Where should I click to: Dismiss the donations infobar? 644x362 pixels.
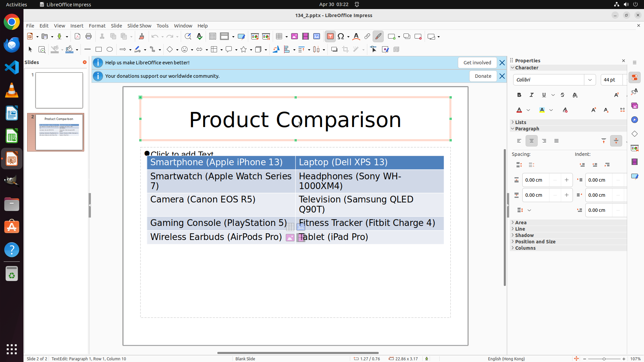502,76
